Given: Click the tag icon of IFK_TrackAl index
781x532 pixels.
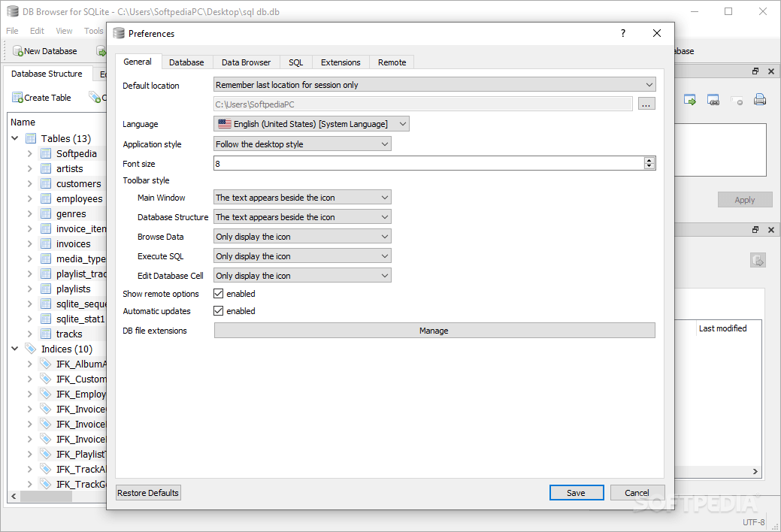Looking at the screenshot, I should (46, 469).
